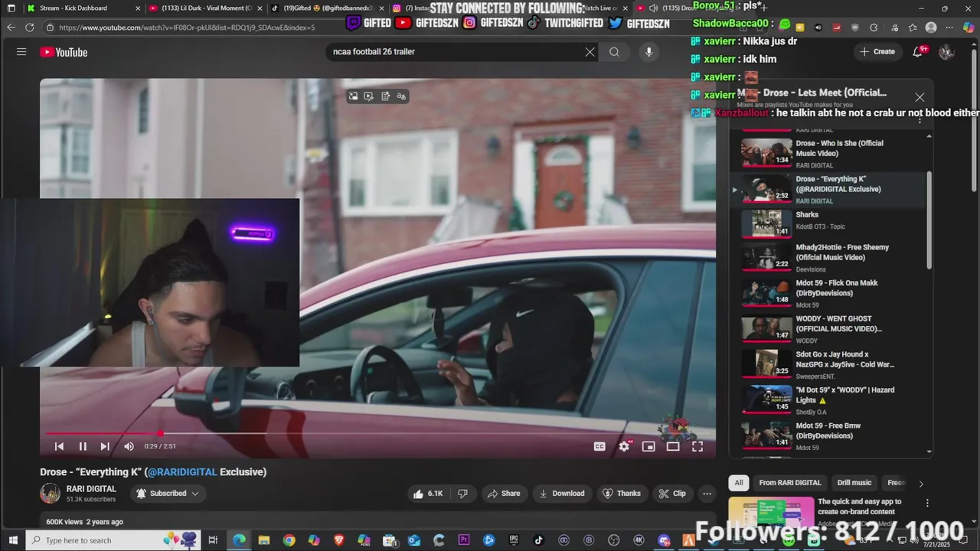This screenshot has width=980, height=551.
Task: Play "WODDY - WENT GHOST" playlist video
Action: 827,329
